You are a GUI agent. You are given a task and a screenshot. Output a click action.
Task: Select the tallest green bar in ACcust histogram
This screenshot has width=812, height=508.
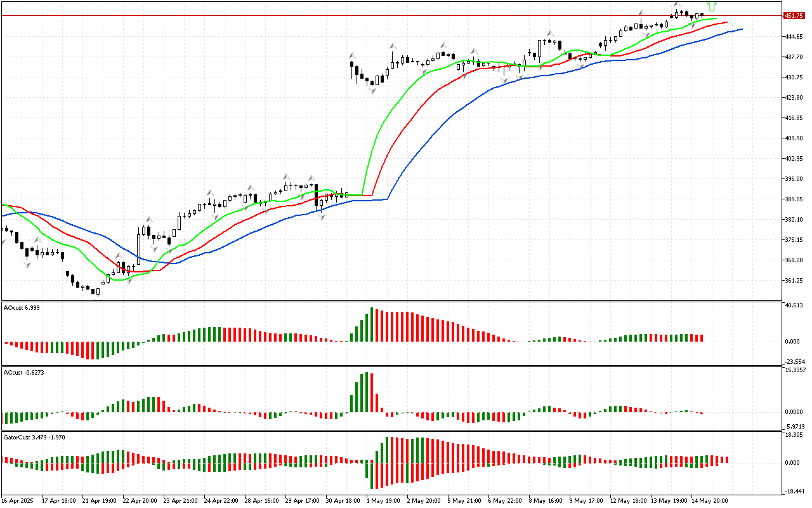(x=367, y=392)
